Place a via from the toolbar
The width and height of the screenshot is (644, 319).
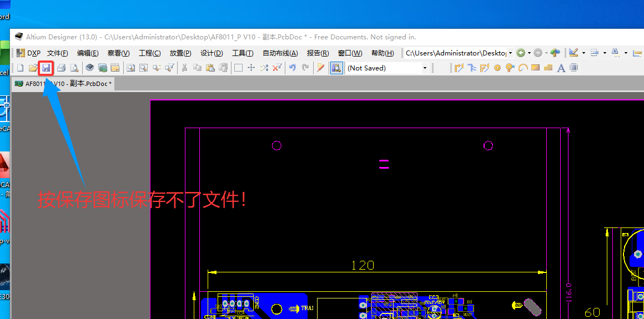510,68
